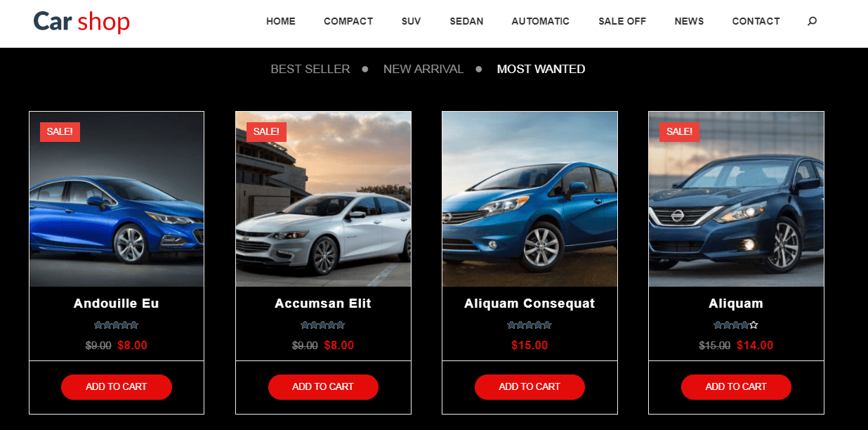Select the Most Wanted tab

point(541,69)
